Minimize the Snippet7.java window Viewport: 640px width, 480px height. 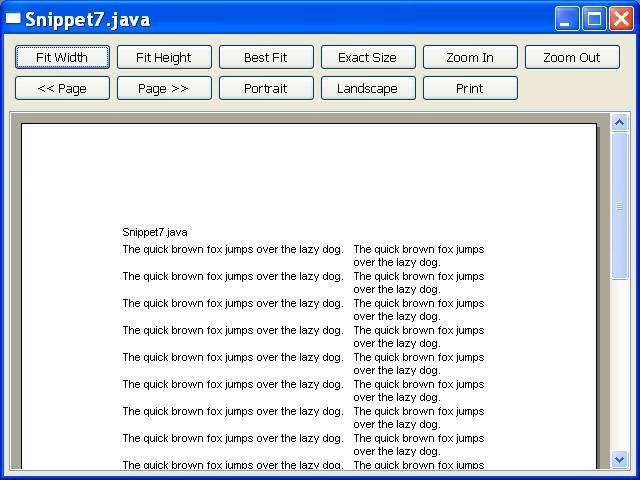pos(566,19)
